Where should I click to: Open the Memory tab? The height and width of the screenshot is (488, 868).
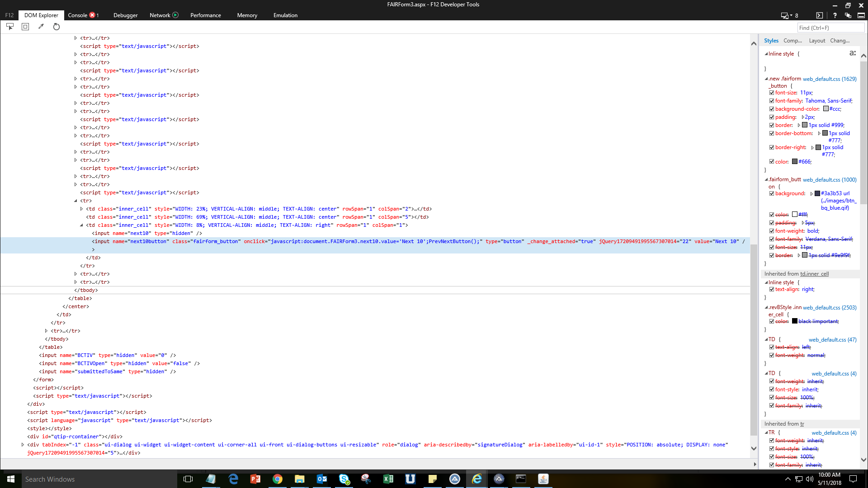(x=247, y=15)
